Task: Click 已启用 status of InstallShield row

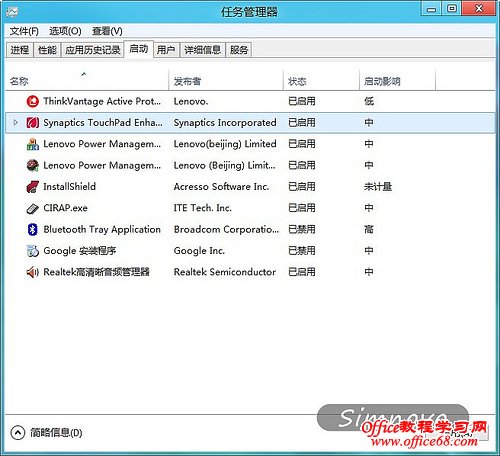Action: click(302, 187)
